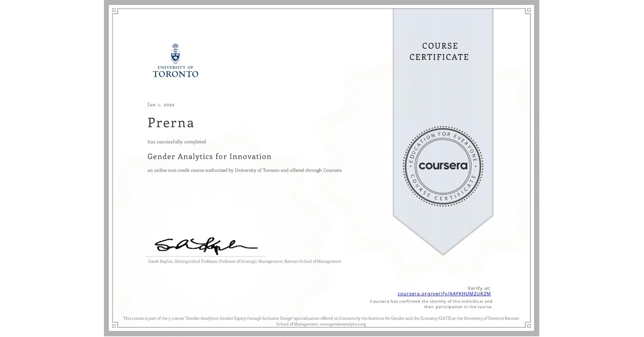Open the coursera.org/verify/AAYKHUM2UK2M link
This screenshot has height=337, width=644.
[x=444, y=293]
